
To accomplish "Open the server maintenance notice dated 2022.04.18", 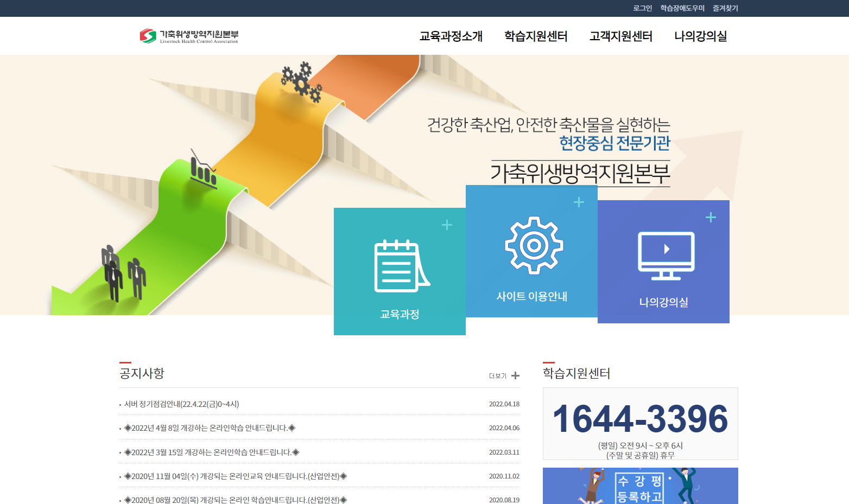I will 182,404.
